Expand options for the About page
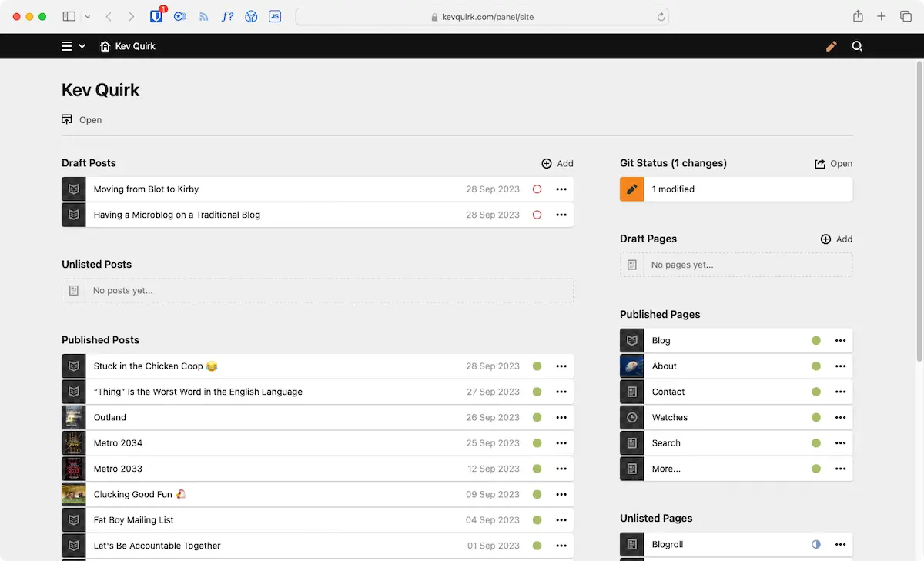924x561 pixels. pos(840,366)
